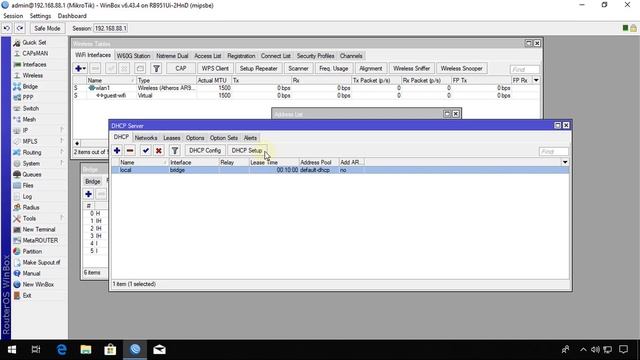The image size is (640, 360).
Task: Open the DHCP Server filter
Action: 175,151
